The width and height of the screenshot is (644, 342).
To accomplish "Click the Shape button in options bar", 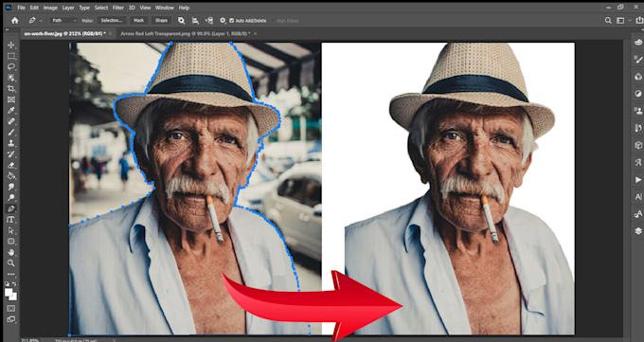I will (161, 20).
